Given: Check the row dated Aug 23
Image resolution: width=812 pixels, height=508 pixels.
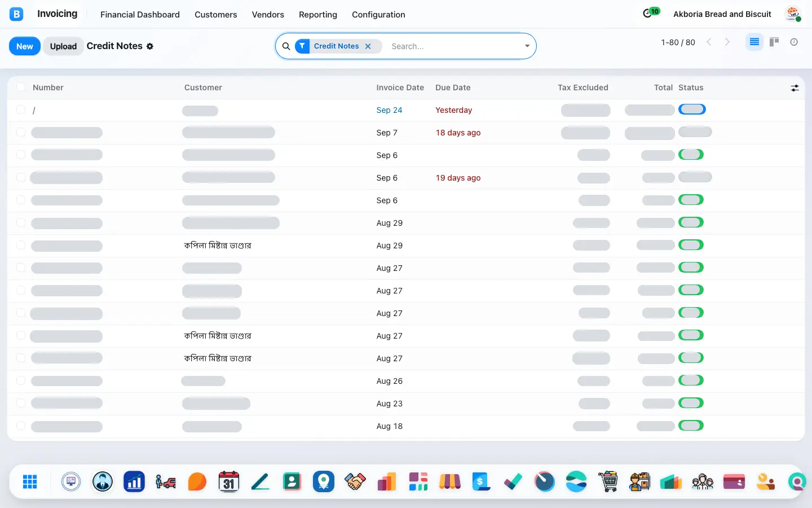Looking at the screenshot, I should (x=21, y=403).
